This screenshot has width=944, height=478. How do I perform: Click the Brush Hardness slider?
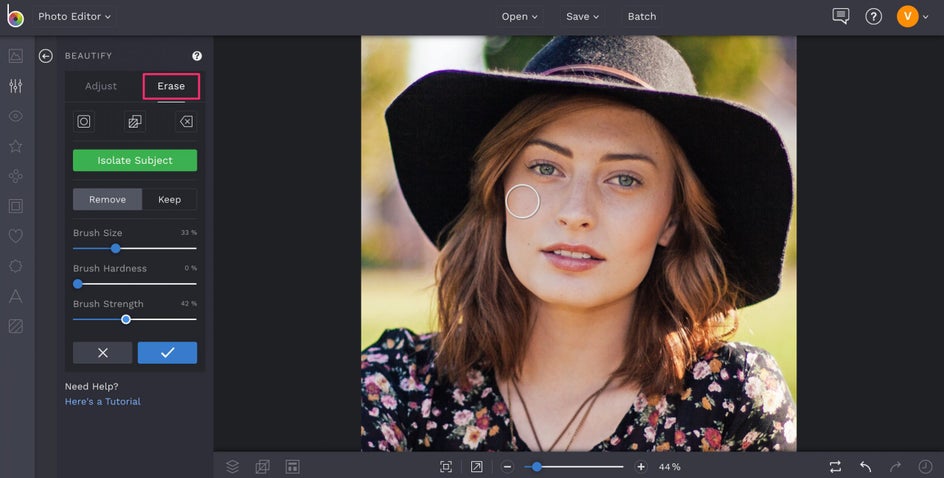click(135, 284)
